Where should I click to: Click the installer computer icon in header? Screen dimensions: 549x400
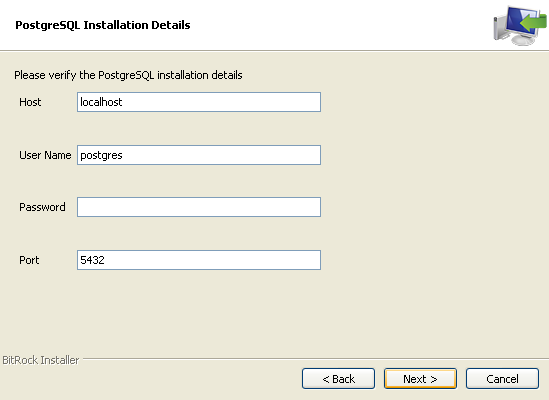(520, 25)
